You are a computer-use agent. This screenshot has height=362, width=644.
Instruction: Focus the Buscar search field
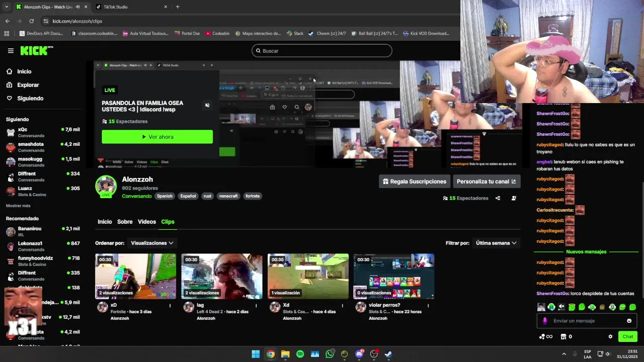pos(322,51)
